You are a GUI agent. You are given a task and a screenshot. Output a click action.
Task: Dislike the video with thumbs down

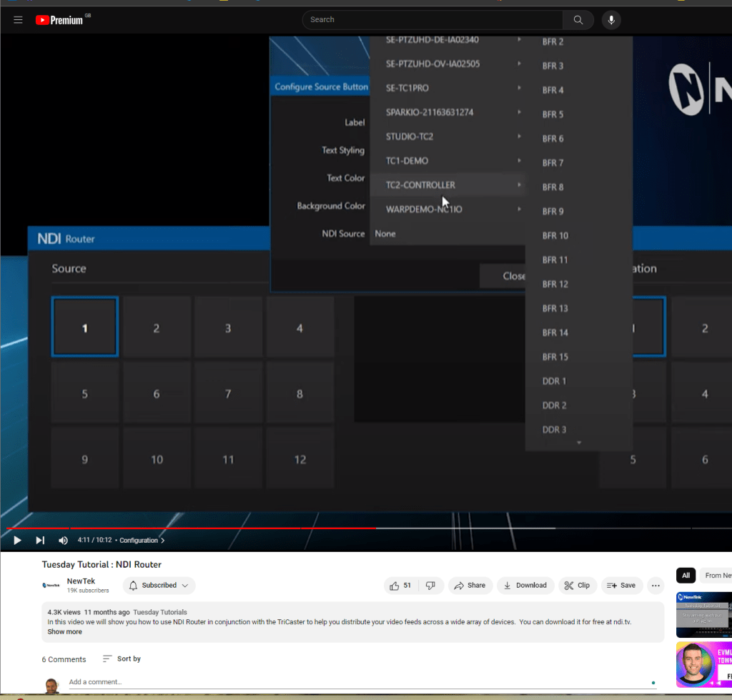point(430,585)
